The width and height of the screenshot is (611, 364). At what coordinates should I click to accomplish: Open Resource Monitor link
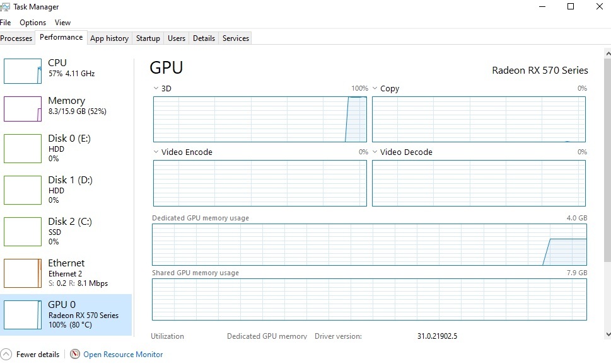click(123, 355)
